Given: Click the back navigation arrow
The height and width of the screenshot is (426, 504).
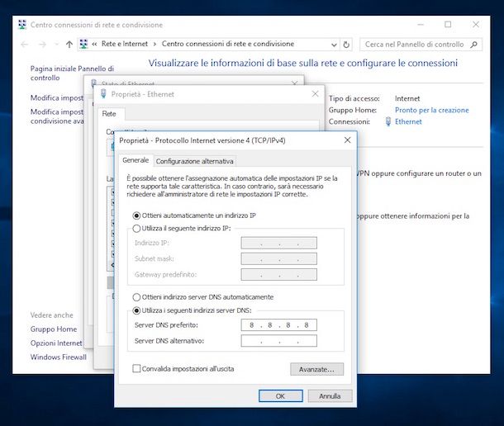Looking at the screenshot, I should pyautogui.click(x=25, y=45).
